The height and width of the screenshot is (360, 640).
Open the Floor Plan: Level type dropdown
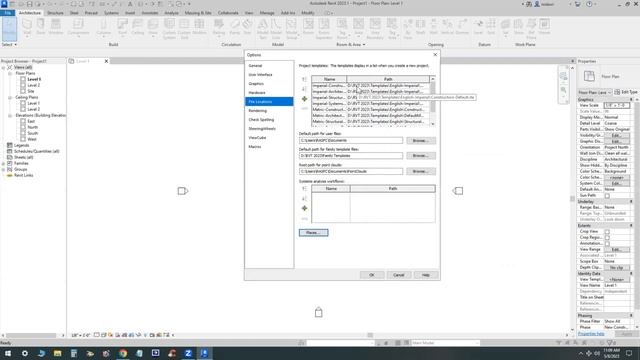(x=595, y=92)
